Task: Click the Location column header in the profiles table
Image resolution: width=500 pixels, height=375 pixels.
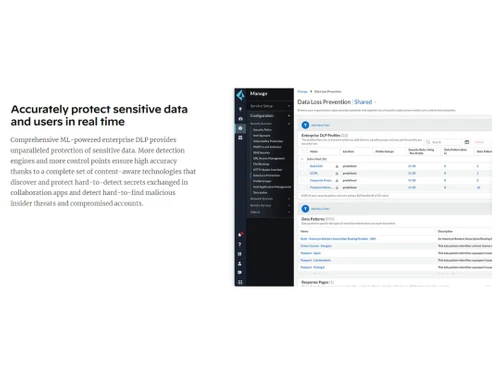Action: pos(348,152)
